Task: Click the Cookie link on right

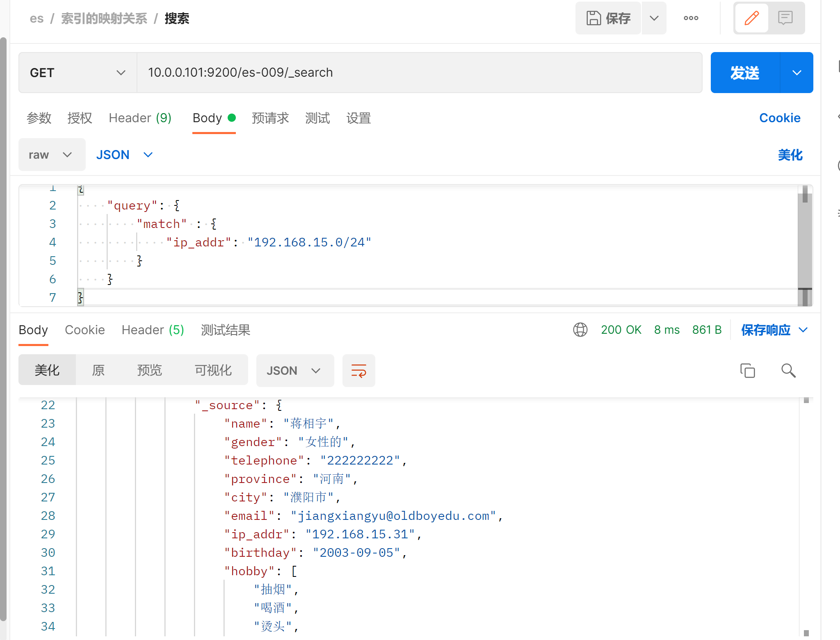Action: pyautogui.click(x=780, y=118)
